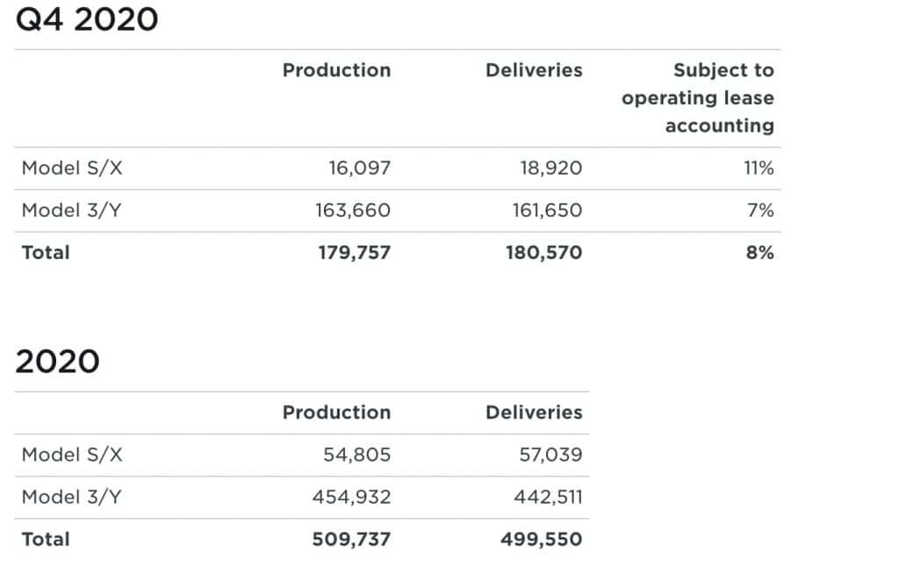Screen dimensions: 899x588
Task: Click Q4 Model S/X deliveries value 18,920
Action: 550,169
